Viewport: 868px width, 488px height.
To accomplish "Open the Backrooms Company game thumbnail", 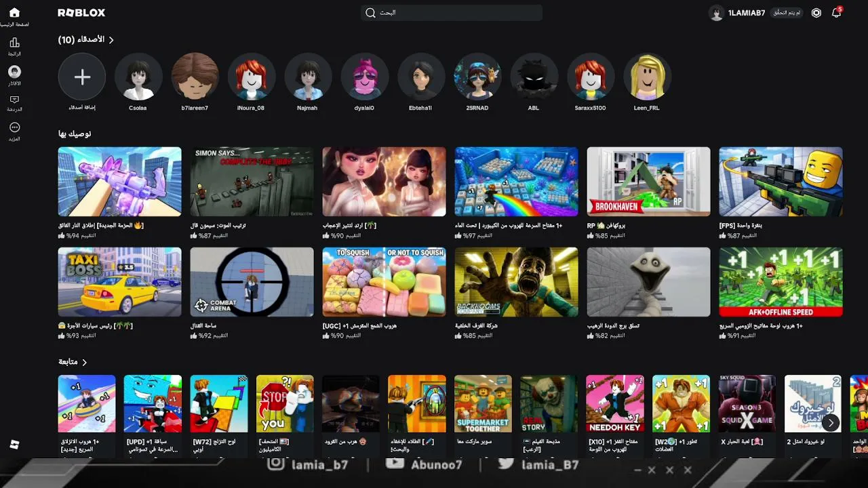I will pos(516,282).
